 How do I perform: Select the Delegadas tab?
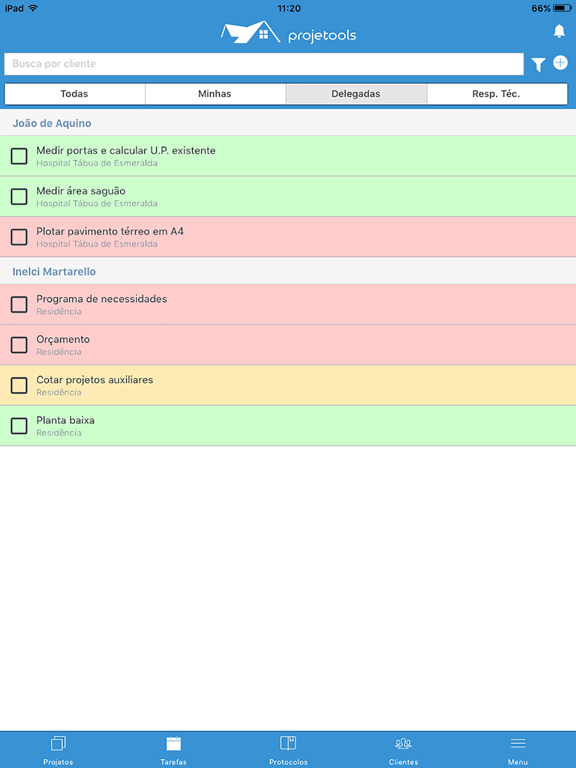tap(356, 94)
